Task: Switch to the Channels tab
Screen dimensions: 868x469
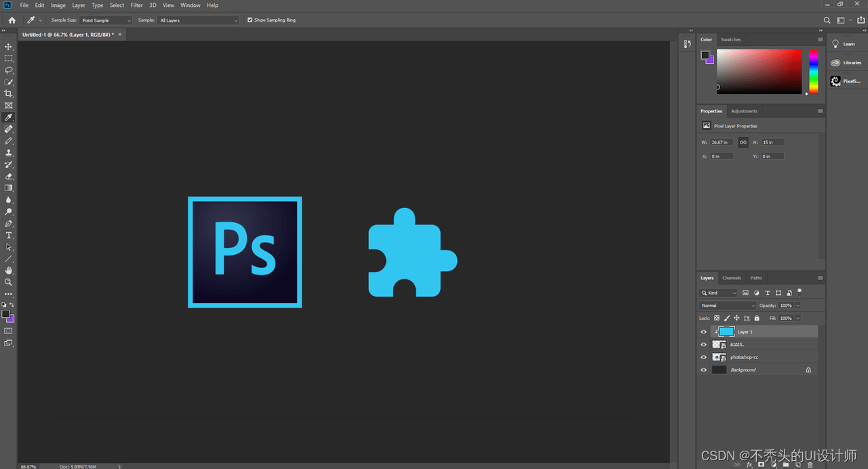Action: coord(732,278)
